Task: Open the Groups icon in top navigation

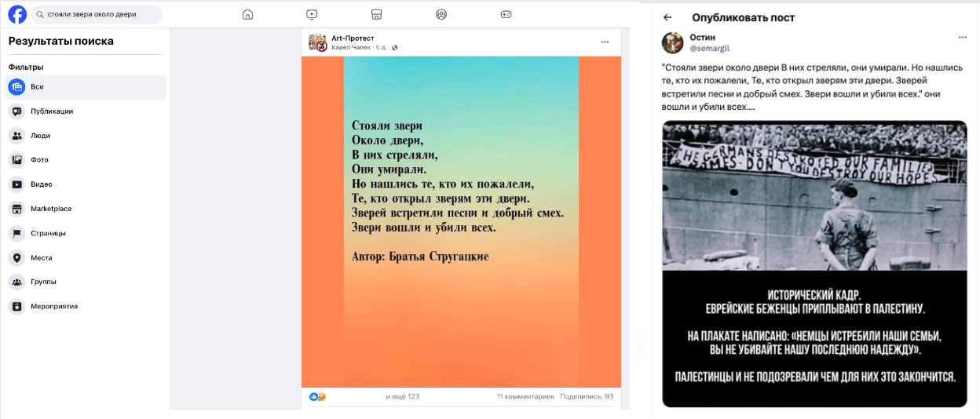Action: point(441,14)
